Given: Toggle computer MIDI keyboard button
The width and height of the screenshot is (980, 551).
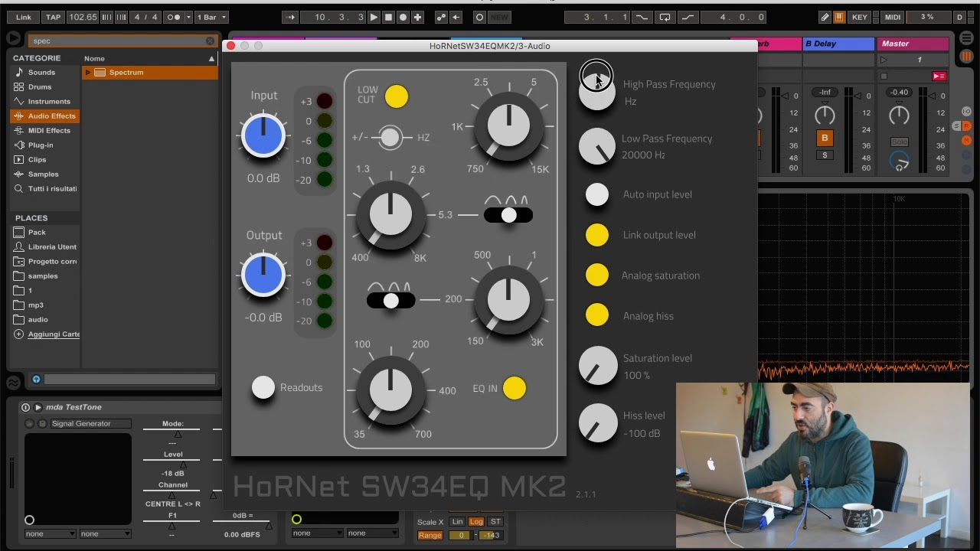Looking at the screenshot, I should (839, 17).
